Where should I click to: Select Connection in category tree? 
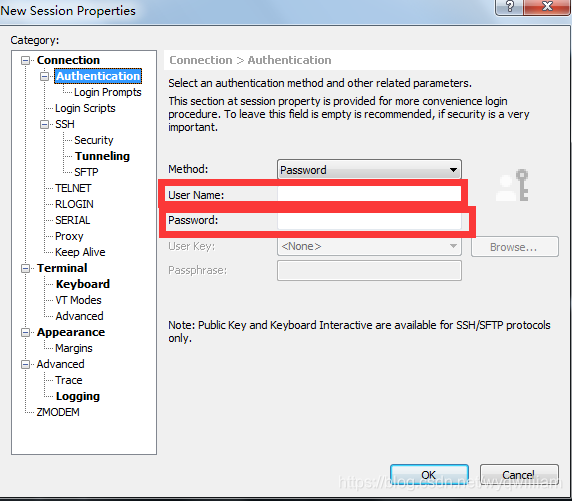[x=68, y=60]
